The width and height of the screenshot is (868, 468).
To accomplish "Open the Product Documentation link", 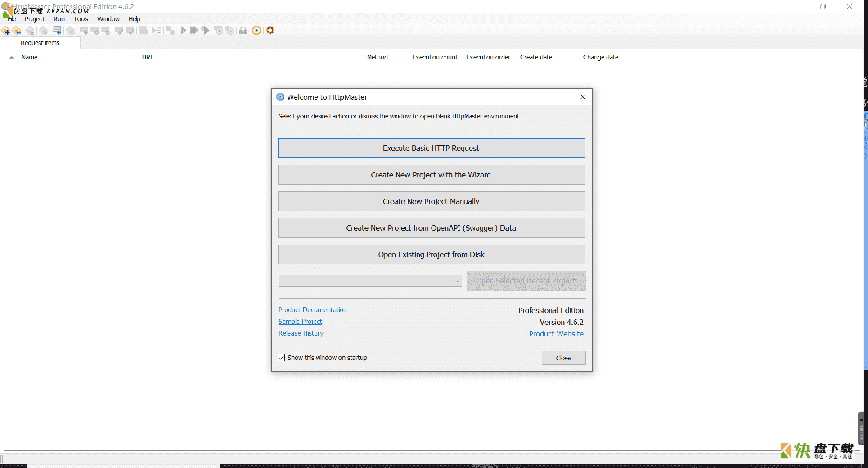I will pos(313,310).
